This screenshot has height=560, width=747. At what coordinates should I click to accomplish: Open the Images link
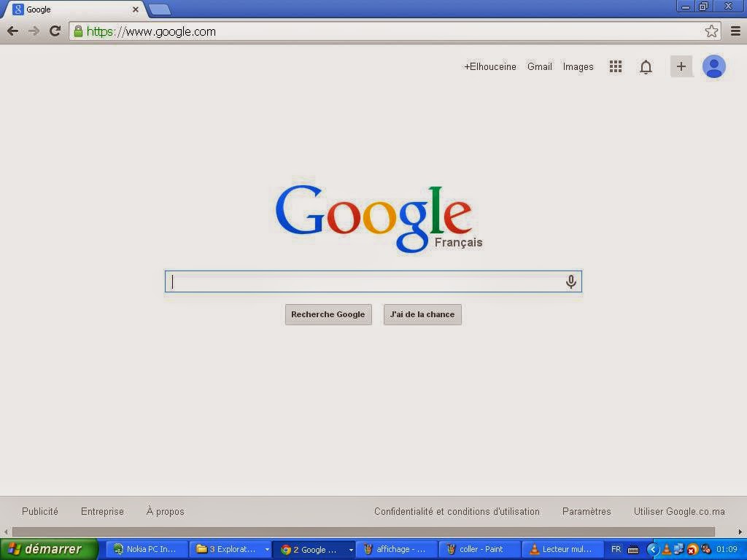tap(578, 66)
